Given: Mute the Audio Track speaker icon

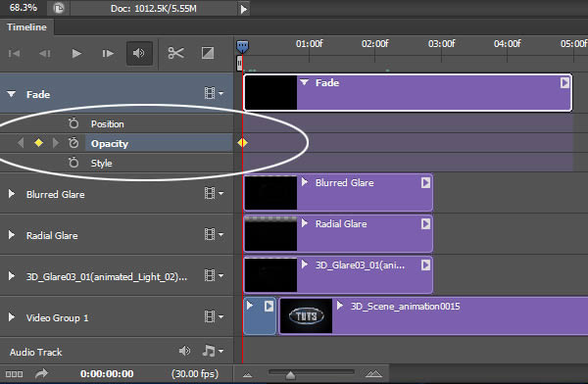Looking at the screenshot, I should pyautogui.click(x=184, y=351).
